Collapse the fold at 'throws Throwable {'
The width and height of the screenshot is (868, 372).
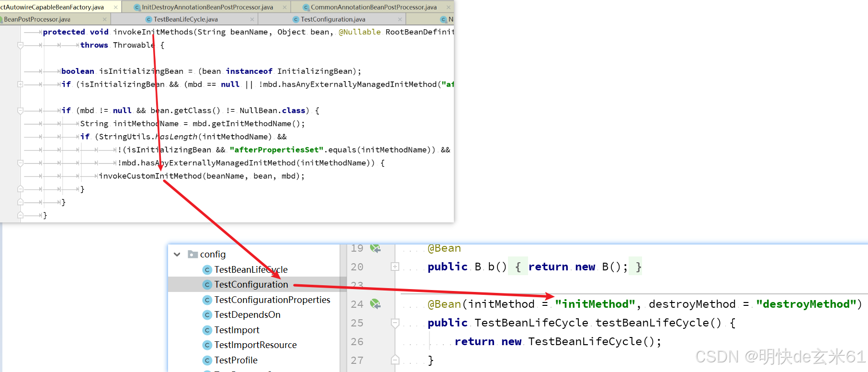point(20,45)
